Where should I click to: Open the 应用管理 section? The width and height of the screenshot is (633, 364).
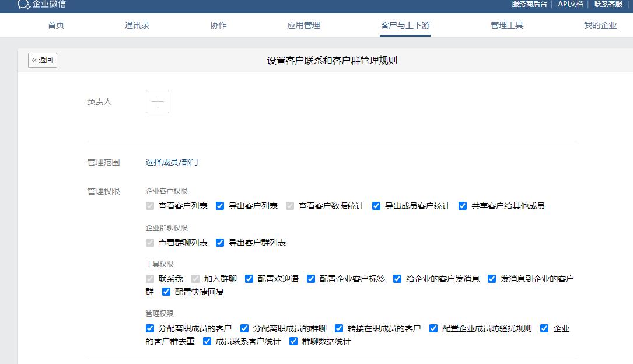pos(303,25)
